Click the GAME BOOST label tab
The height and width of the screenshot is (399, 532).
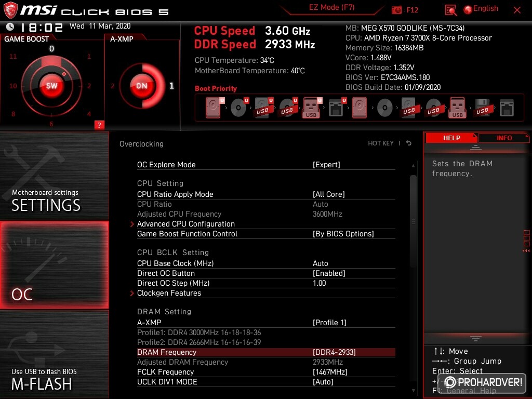[x=26, y=38]
